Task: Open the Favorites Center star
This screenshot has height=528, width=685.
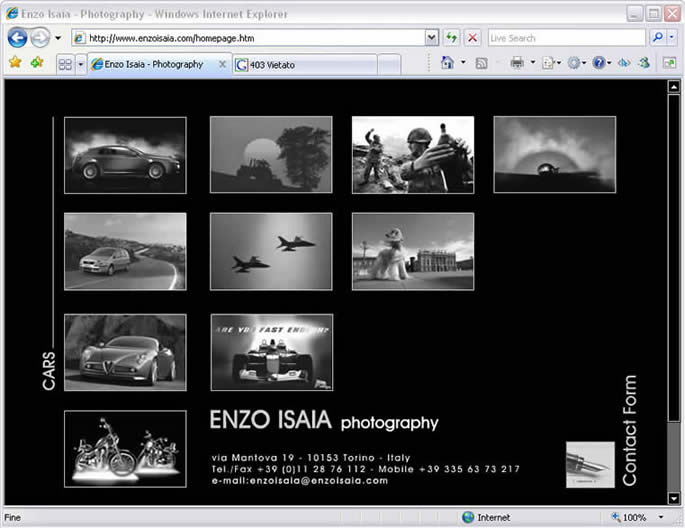Action: (15, 63)
